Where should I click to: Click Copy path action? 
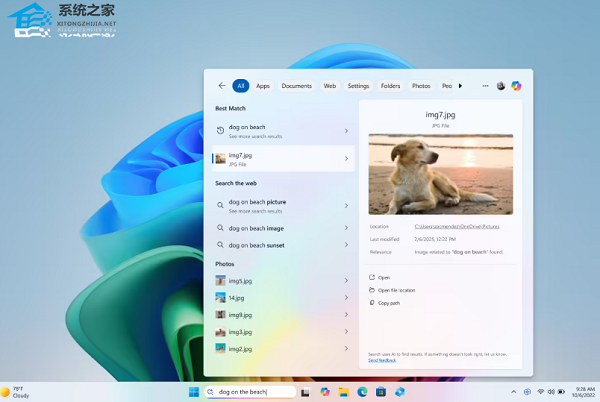pos(385,303)
